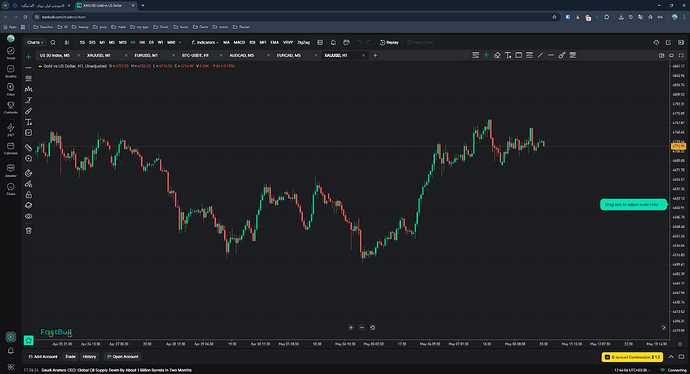The width and height of the screenshot is (690, 374).
Task: Open the Trade section in left sidebar
Action: click(11, 53)
